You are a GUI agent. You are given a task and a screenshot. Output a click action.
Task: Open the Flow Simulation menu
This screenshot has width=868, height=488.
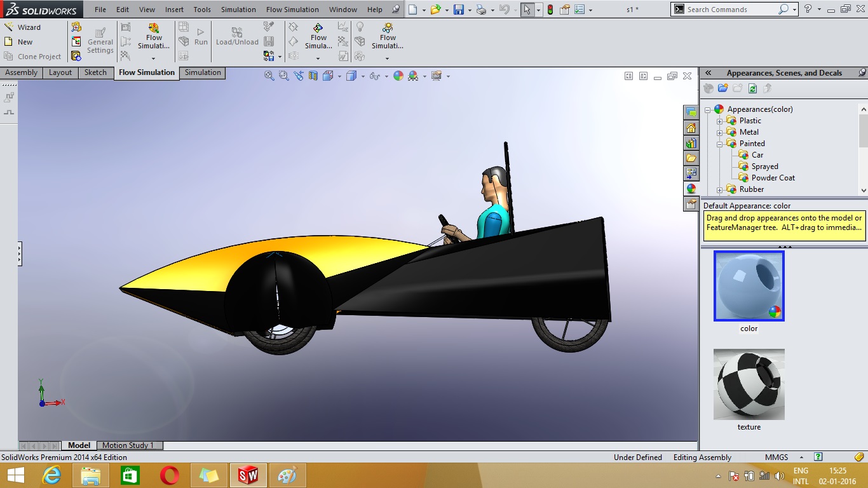292,10
